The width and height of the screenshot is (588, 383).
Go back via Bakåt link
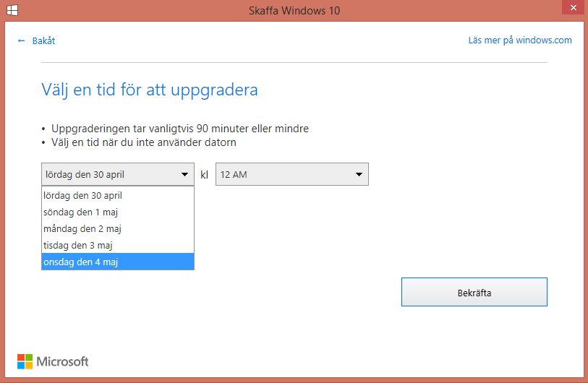tap(43, 40)
